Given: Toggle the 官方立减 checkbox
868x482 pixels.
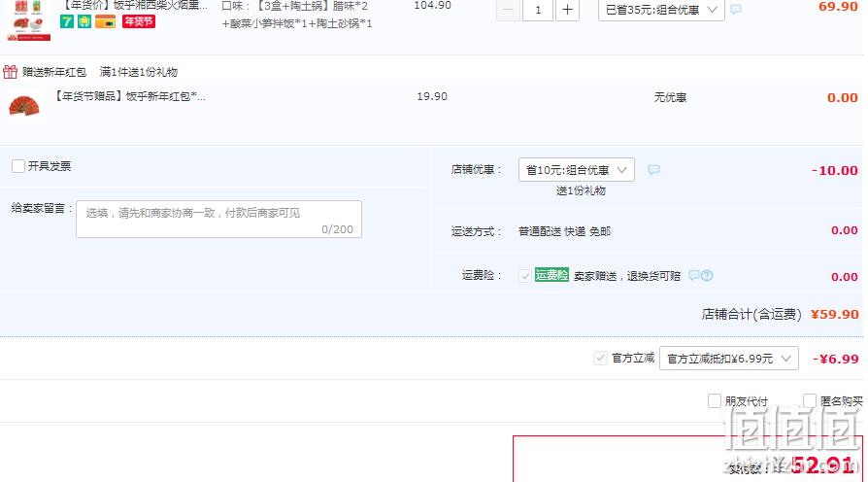Looking at the screenshot, I should pyautogui.click(x=600, y=358).
